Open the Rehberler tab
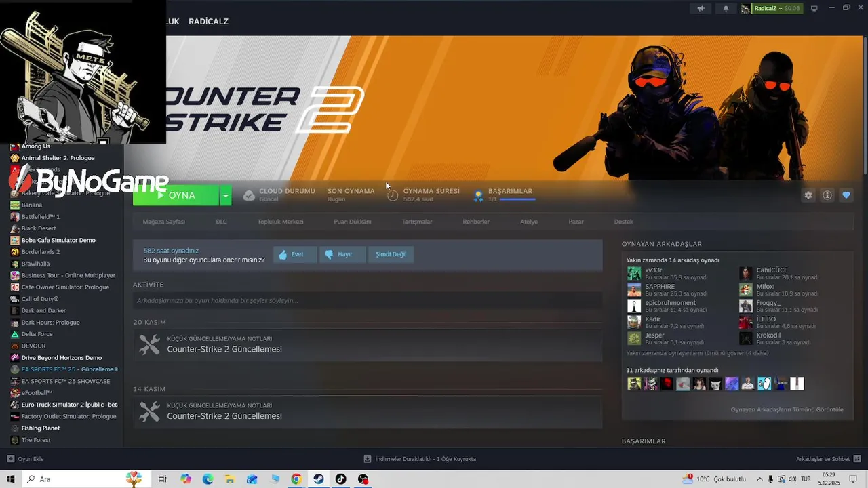Viewport: 868px width, 488px height. [476, 222]
